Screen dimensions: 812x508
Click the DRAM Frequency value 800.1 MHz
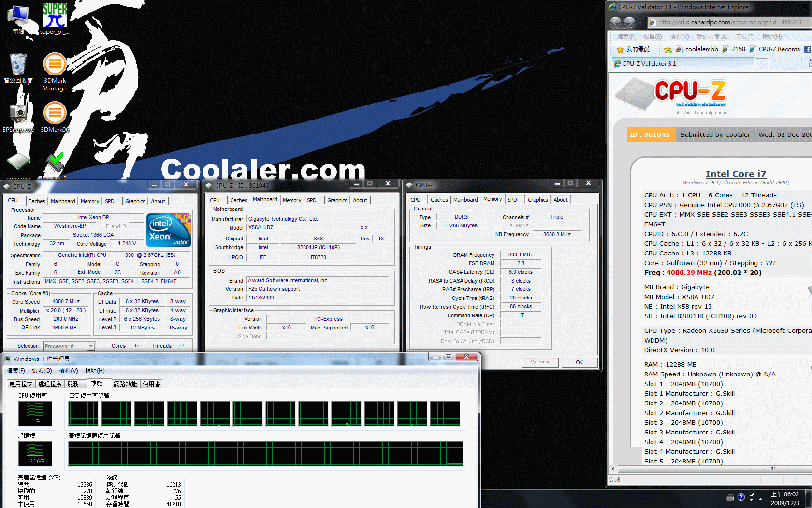point(521,254)
